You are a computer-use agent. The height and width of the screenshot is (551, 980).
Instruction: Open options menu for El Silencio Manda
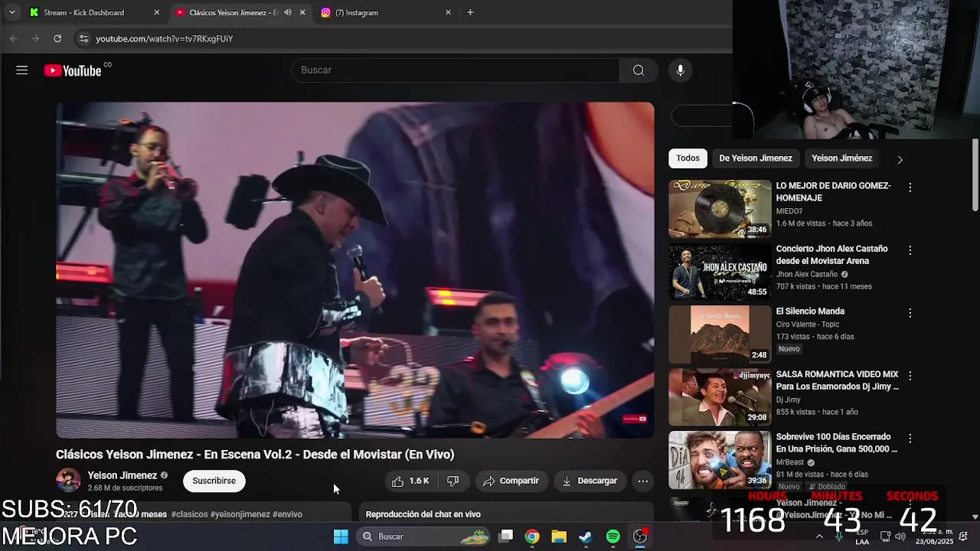point(910,313)
